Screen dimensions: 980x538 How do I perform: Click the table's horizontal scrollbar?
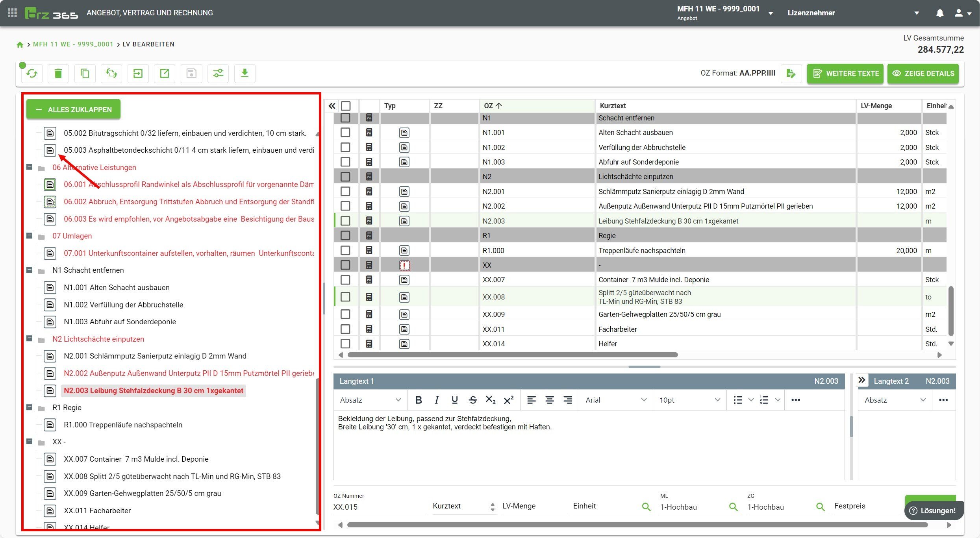pyautogui.click(x=513, y=355)
